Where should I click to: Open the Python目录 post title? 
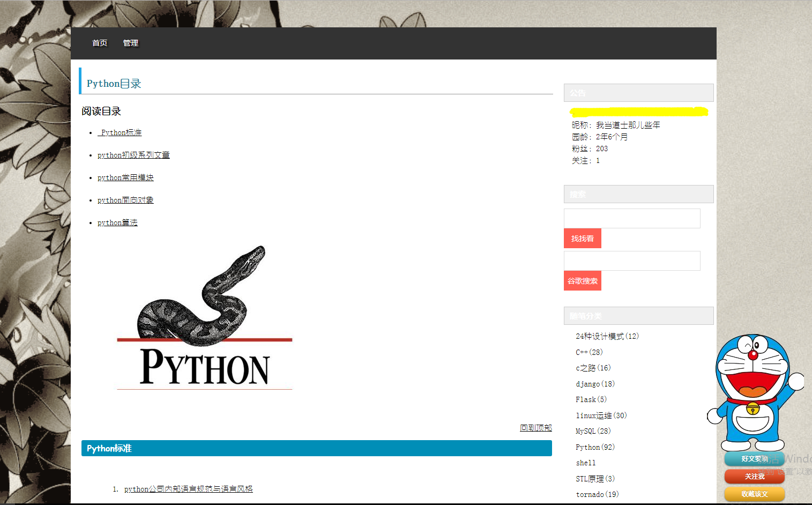point(114,84)
